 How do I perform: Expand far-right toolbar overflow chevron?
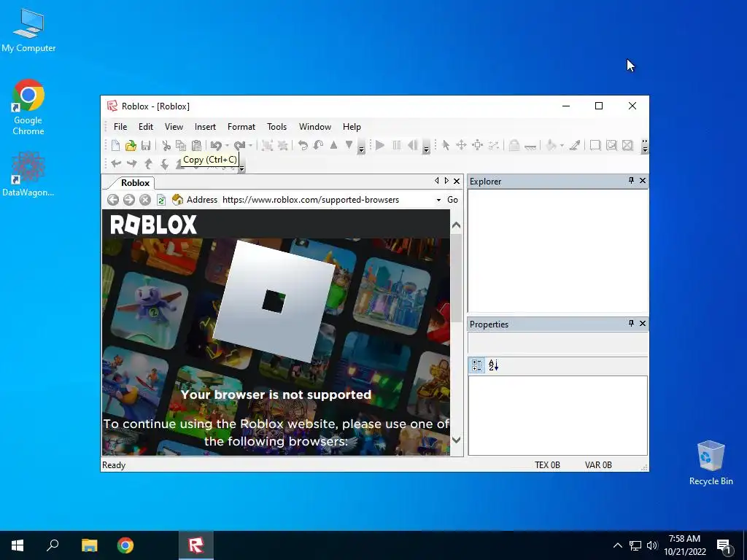pos(645,147)
